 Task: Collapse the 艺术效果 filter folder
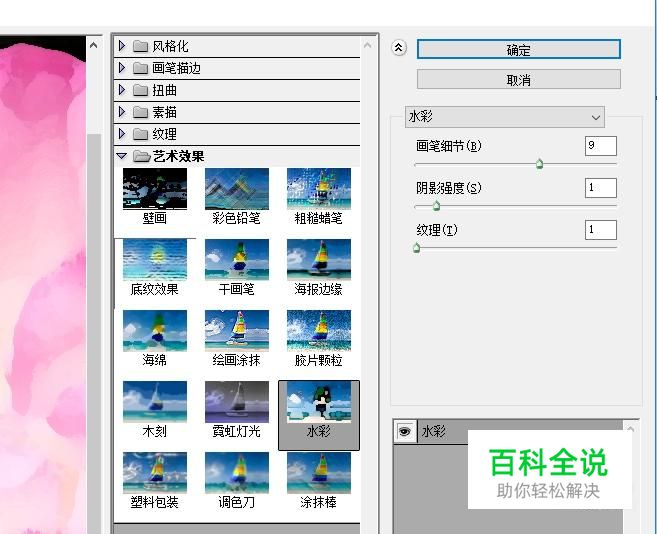[x=122, y=156]
